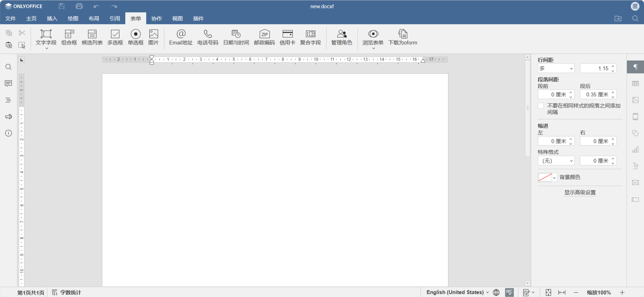
Task: Insert a 文字字段 text field
Action: [x=46, y=37]
